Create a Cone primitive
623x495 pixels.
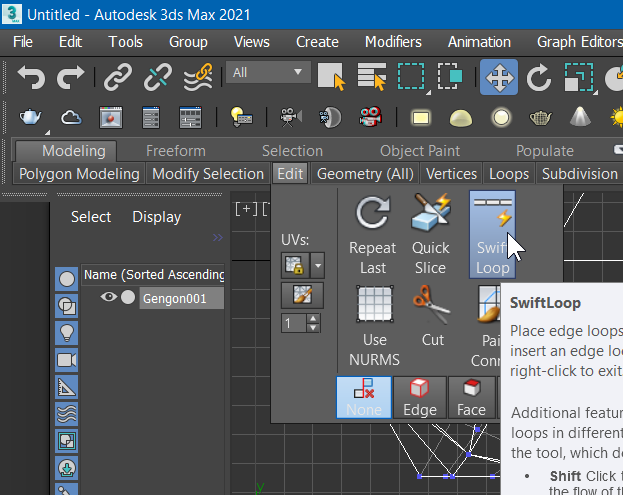click(580, 117)
